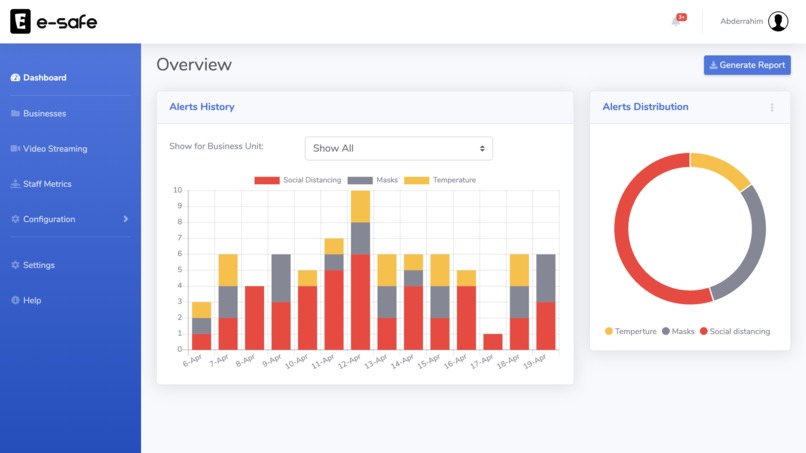The height and width of the screenshot is (453, 806).
Task: Click the 12-Apr bar in chart
Action: point(360,270)
